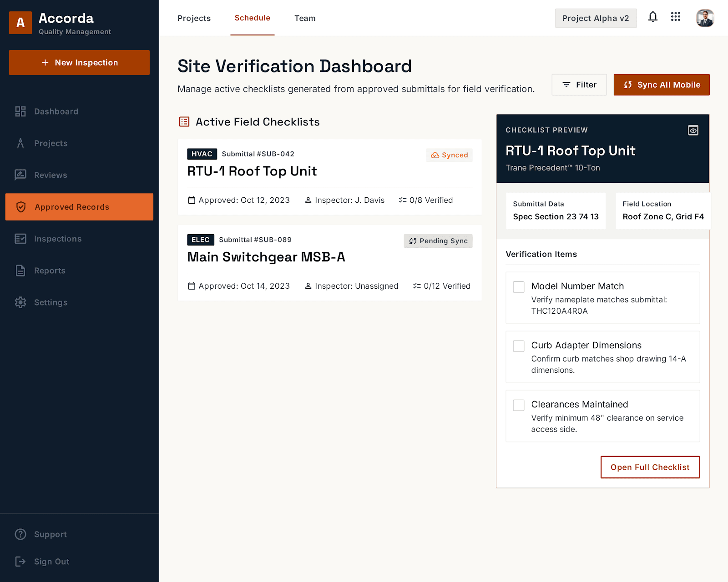Click the New Inspection button

pyautogui.click(x=79, y=62)
